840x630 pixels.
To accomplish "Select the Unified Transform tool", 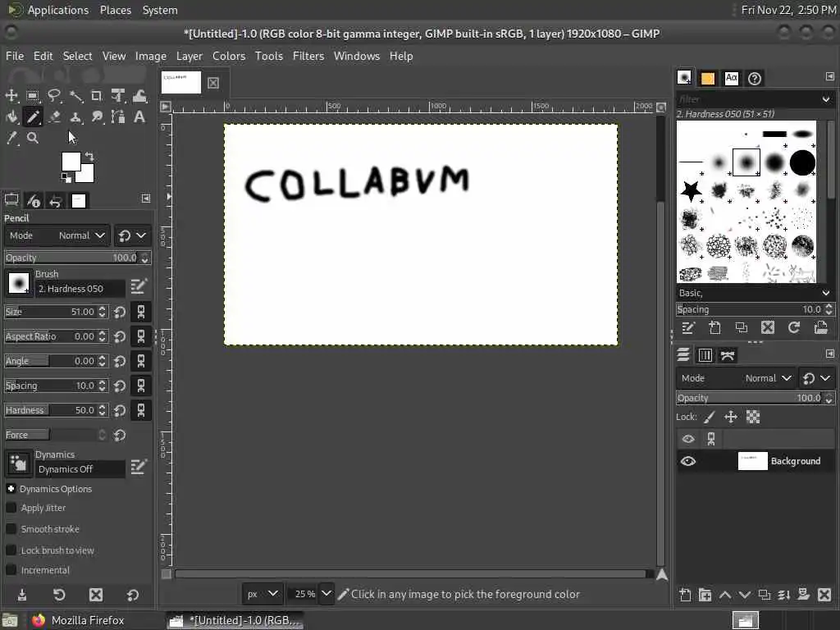I will pos(118,96).
